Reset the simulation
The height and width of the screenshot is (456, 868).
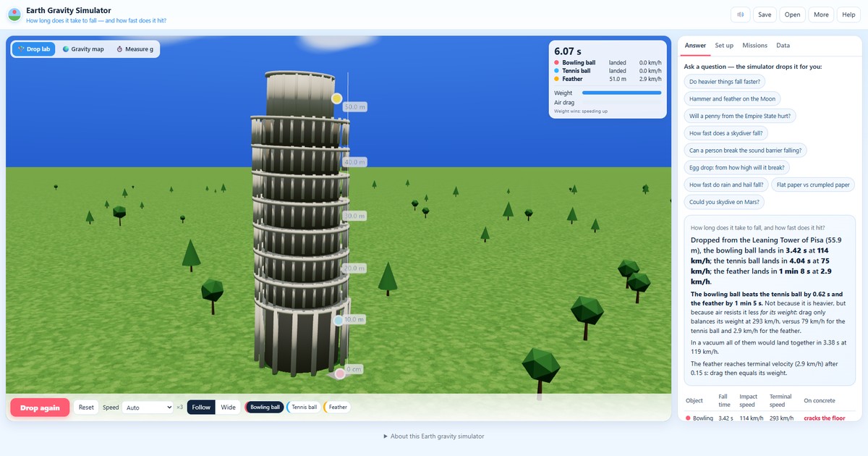86,408
